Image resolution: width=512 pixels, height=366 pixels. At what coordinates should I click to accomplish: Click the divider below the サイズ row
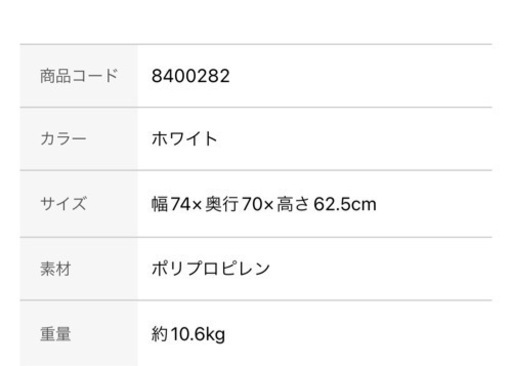click(x=256, y=237)
